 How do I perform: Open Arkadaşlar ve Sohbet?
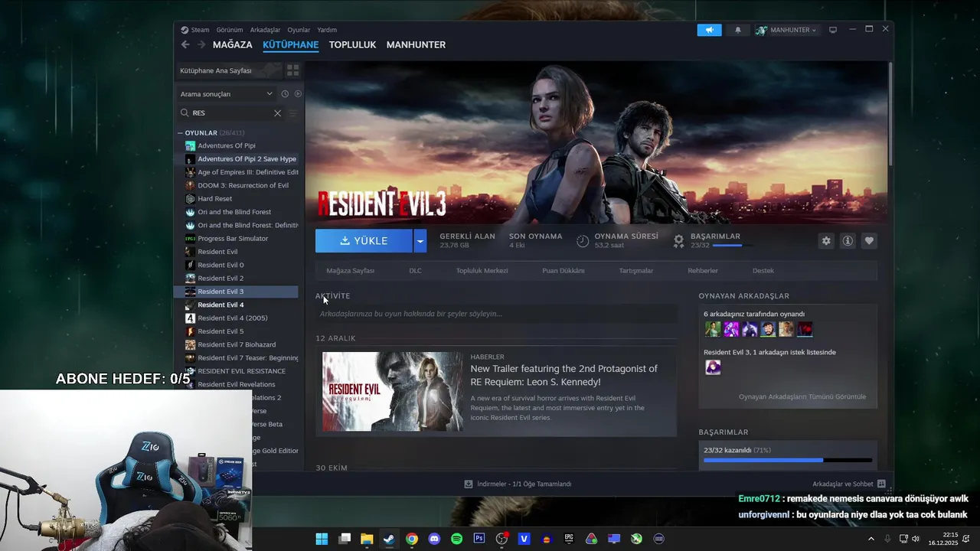click(x=849, y=484)
